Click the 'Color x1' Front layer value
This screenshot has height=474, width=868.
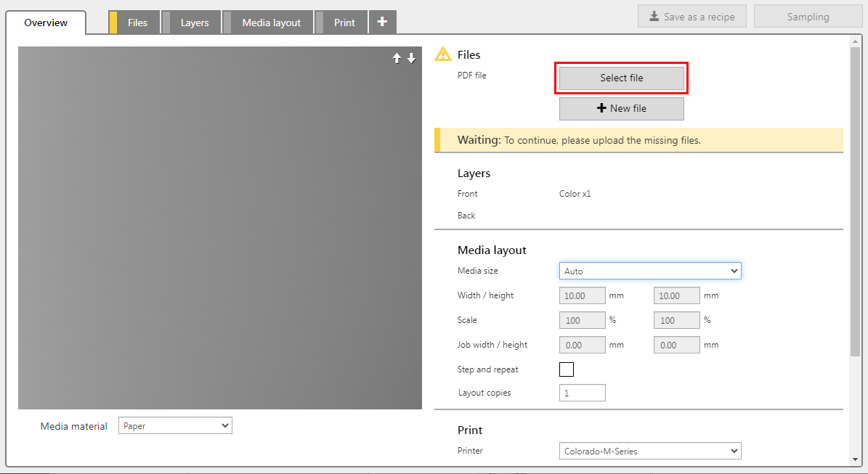[575, 194]
